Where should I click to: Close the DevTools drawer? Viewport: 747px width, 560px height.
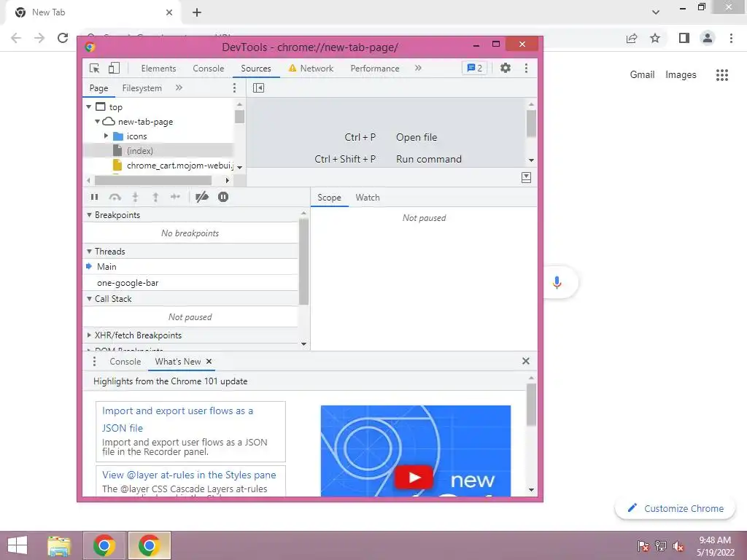525,361
